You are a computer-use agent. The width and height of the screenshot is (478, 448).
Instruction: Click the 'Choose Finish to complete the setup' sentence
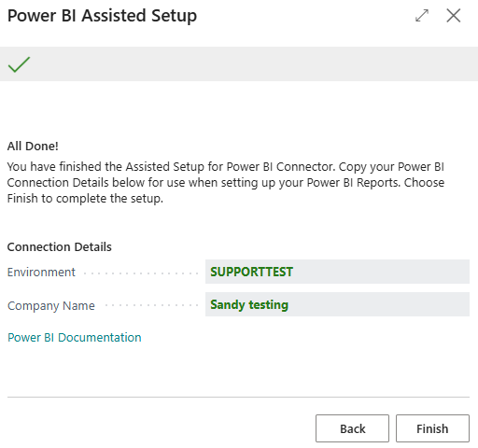pyautogui.click(x=226, y=190)
